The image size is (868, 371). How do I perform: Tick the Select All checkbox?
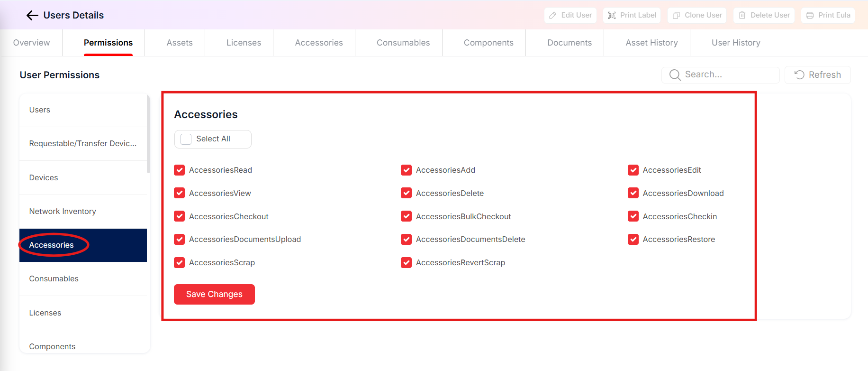pos(186,139)
